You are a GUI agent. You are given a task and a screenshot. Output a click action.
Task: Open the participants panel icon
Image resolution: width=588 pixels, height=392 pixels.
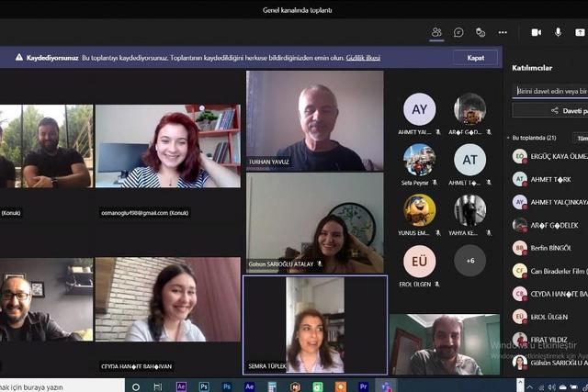436,32
